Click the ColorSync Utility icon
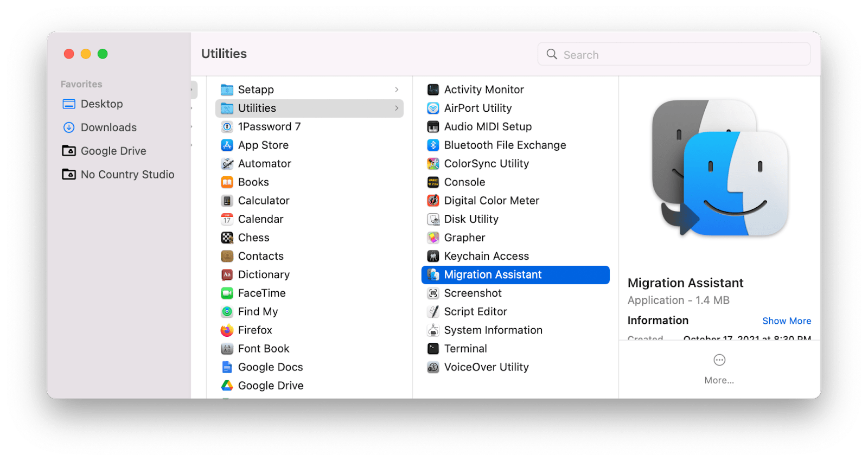 tap(433, 163)
